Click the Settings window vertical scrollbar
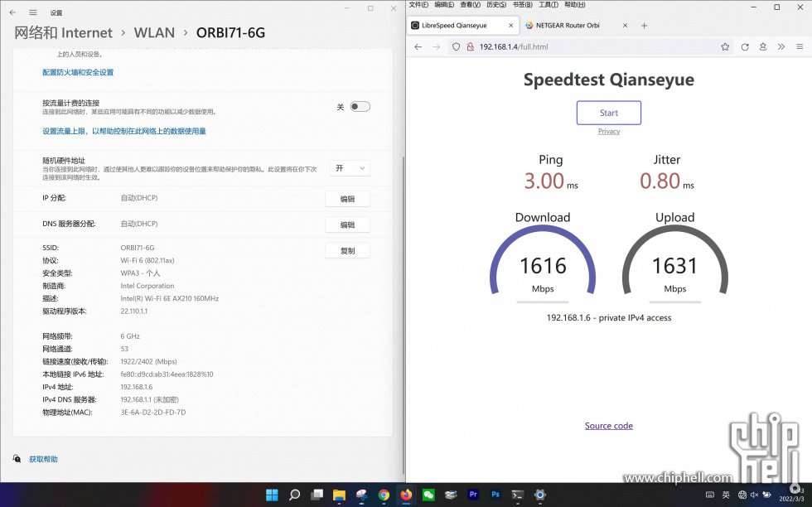The image size is (812, 507). (404, 316)
